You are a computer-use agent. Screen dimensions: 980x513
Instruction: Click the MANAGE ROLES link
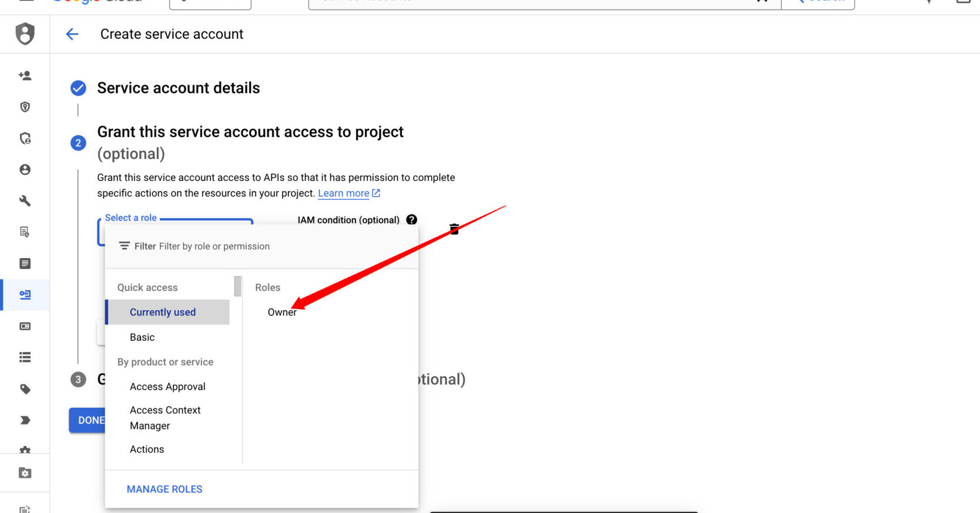coord(165,489)
